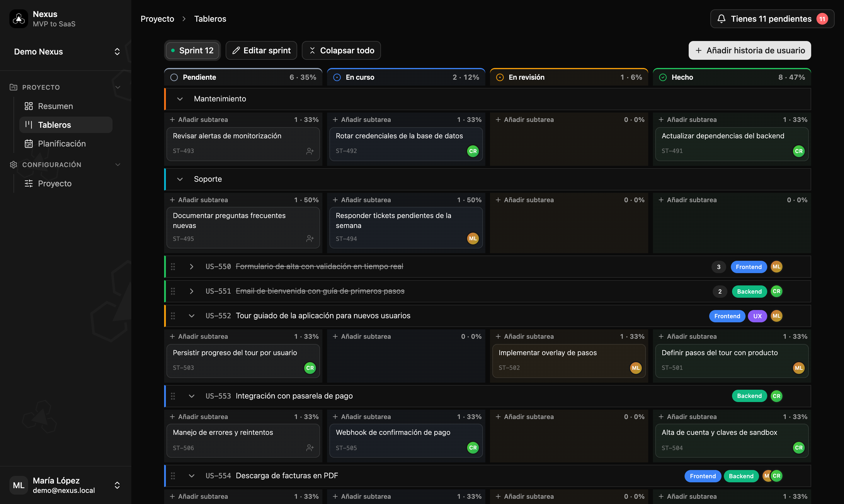
Task: Click Añadir historia de usuario
Action: tap(750, 50)
